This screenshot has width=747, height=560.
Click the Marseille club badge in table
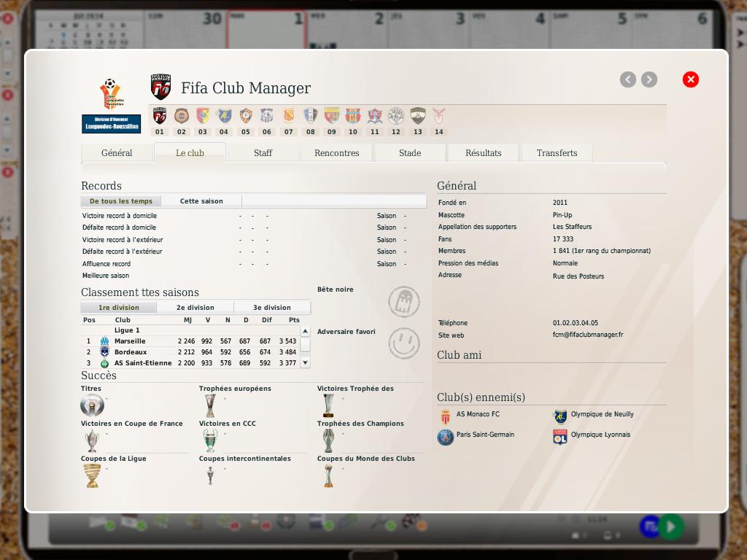point(104,341)
